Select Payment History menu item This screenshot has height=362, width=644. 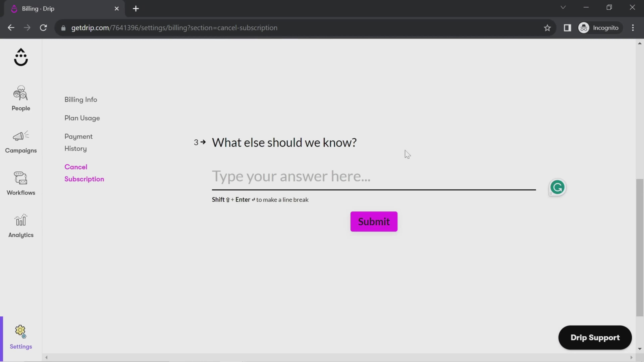click(x=78, y=142)
